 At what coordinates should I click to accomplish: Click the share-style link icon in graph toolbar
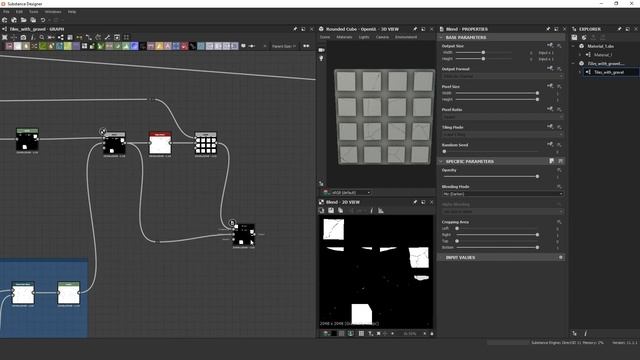pos(60,37)
